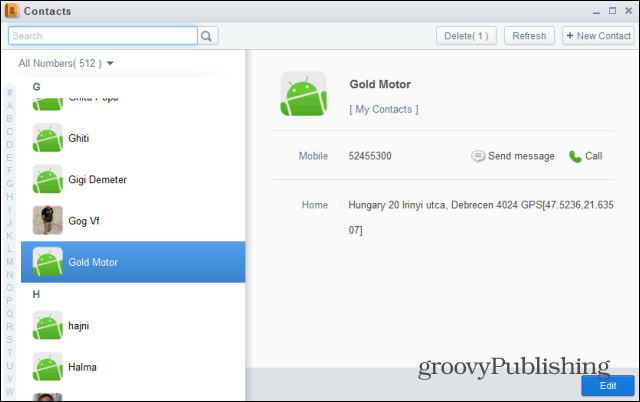Image resolution: width=640 pixels, height=402 pixels.
Task: Click hajni's Android avatar
Action: (48, 326)
